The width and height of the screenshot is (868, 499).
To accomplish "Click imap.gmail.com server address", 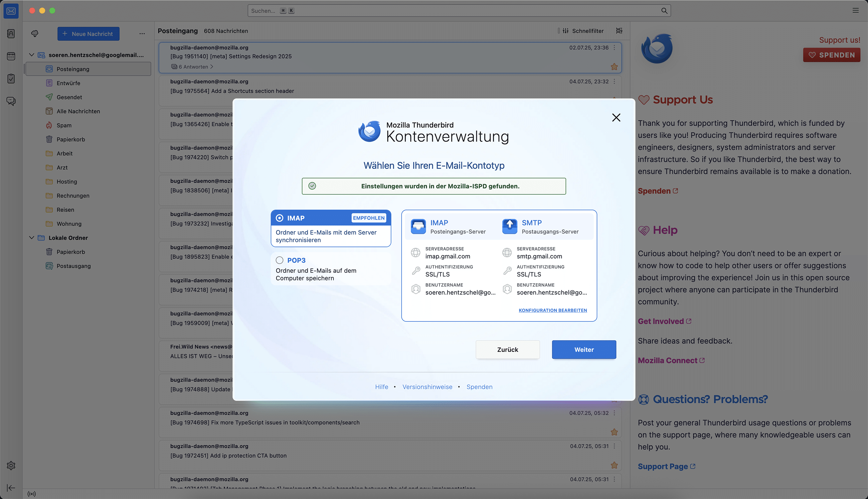I will (447, 256).
